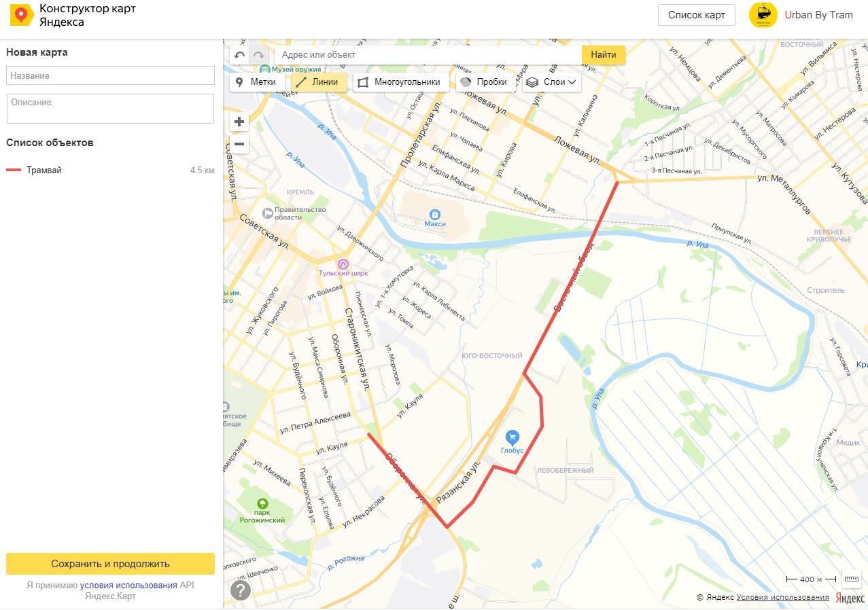This screenshot has width=868, height=610.
Task: Zoom in with the plus button
Action: pos(239,122)
